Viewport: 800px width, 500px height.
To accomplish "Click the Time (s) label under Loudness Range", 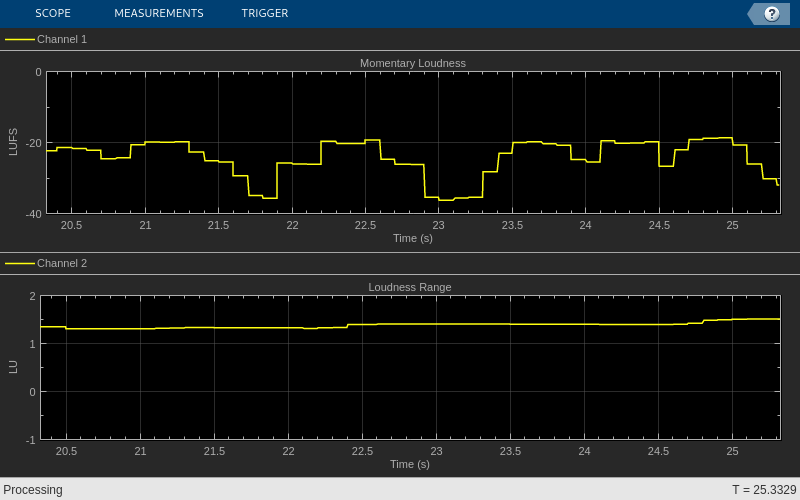I will click(x=410, y=464).
